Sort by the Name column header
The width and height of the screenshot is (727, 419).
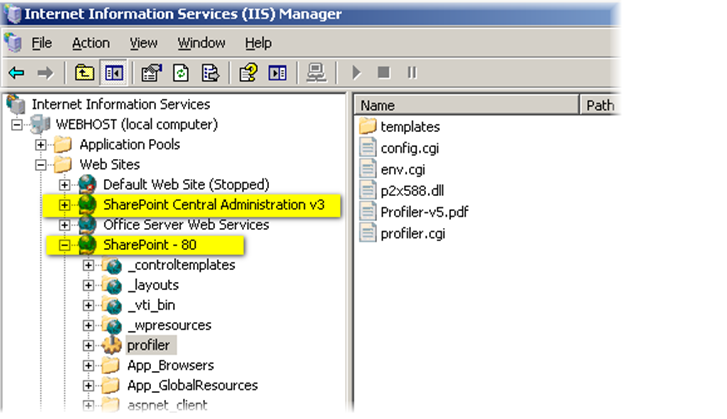467,105
